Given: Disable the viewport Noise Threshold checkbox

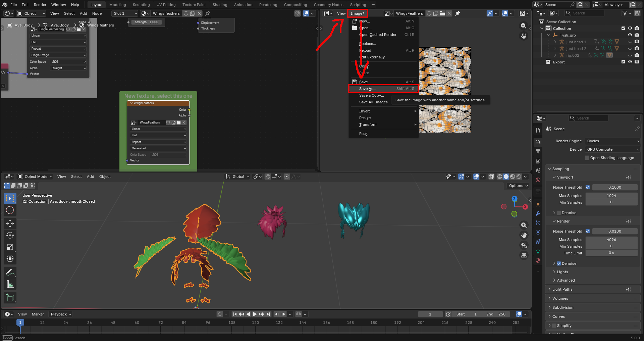Looking at the screenshot, I should coord(588,187).
